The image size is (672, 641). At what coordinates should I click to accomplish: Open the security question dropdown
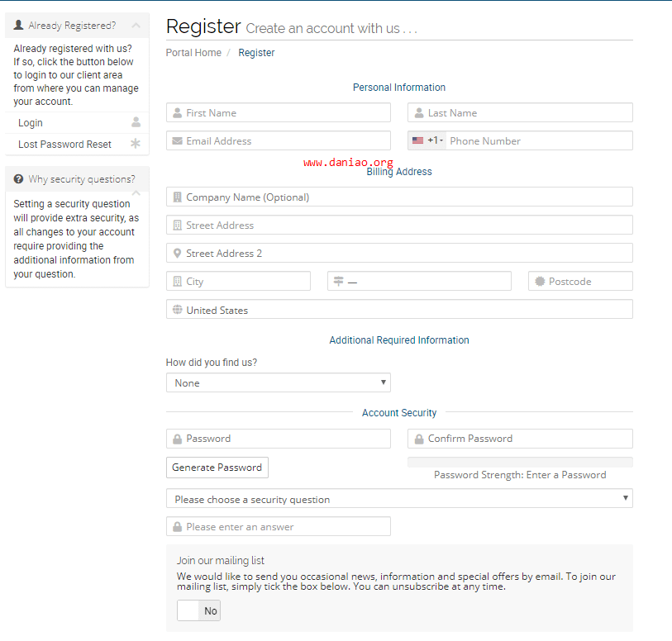[399, 499]
